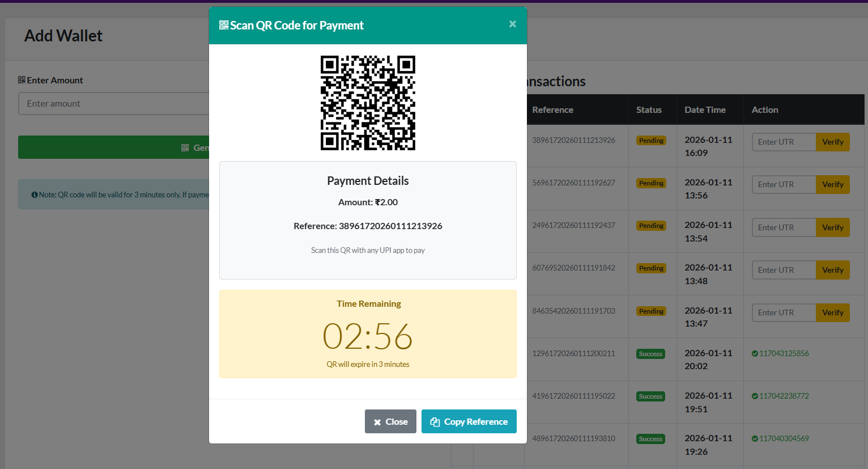Click the Action column header
Screen dimensions: 868x469
tap(765, 109)
